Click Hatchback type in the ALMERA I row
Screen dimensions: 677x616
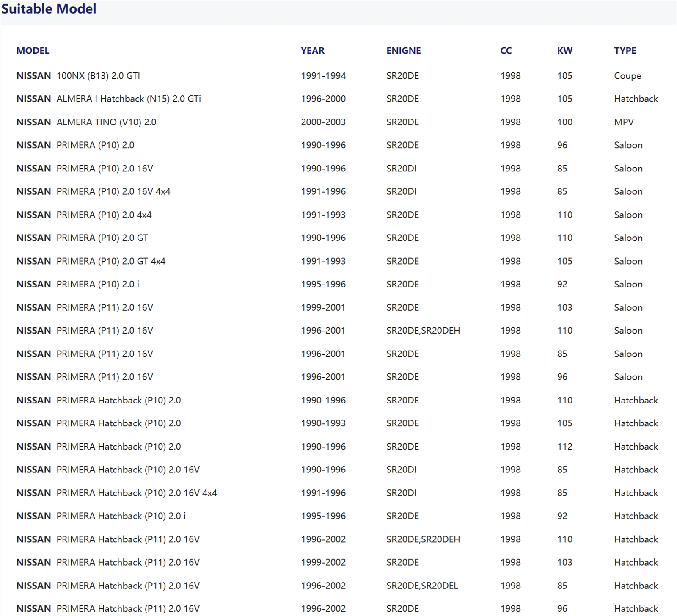(636, 99)
